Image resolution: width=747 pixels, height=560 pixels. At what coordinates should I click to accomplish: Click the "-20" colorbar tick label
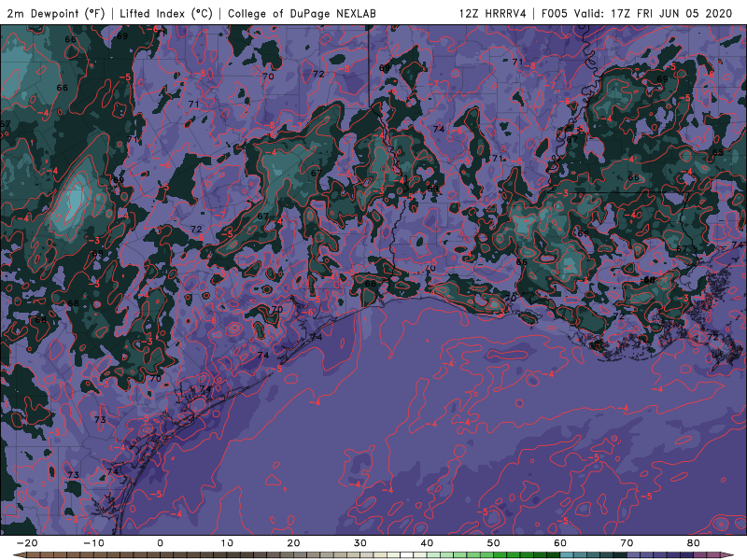pos(27,543)
